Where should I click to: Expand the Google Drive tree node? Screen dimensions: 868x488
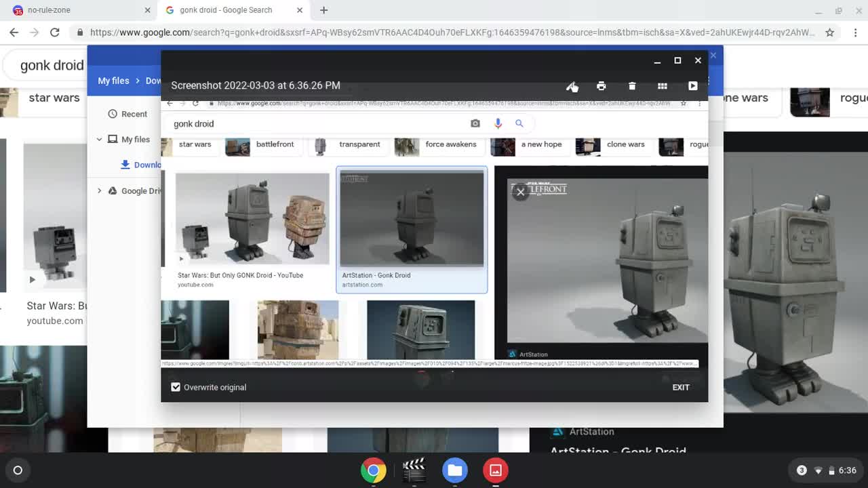pos(99,191)
